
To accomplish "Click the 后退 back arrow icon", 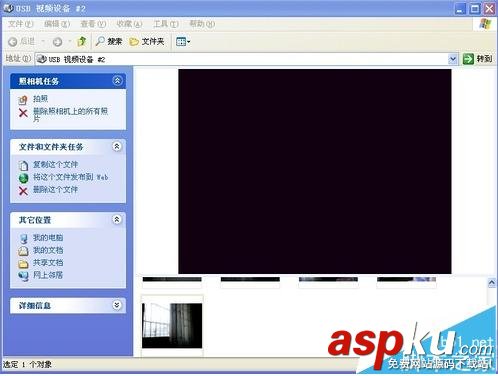I will pyautogui.click(x=13, y=42).
